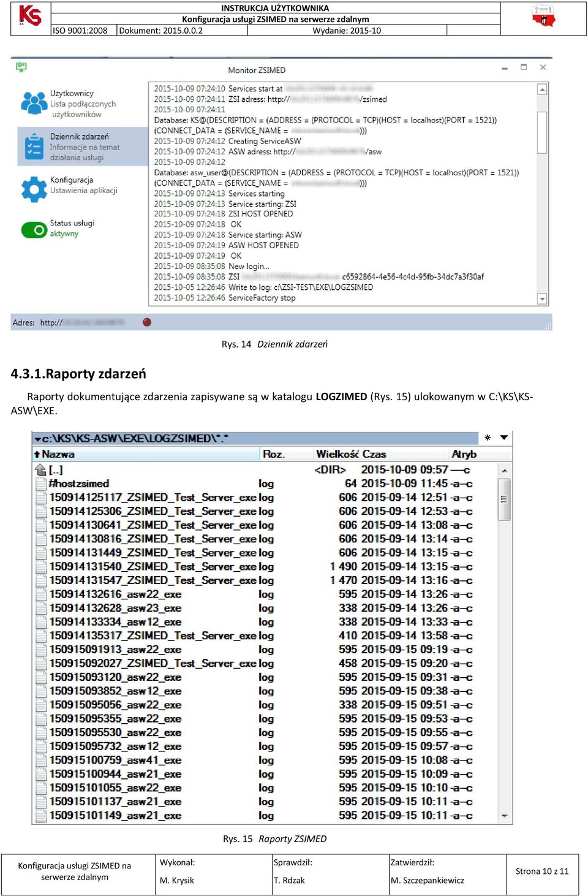Maximize the Monitor ZSIMED window
Viewport: 588px width, 896px height.
[x=524, y=67]
